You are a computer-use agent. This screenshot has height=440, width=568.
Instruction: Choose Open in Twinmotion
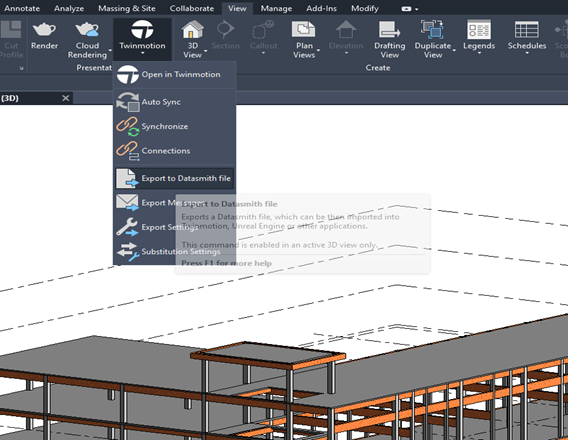(175, 74)
